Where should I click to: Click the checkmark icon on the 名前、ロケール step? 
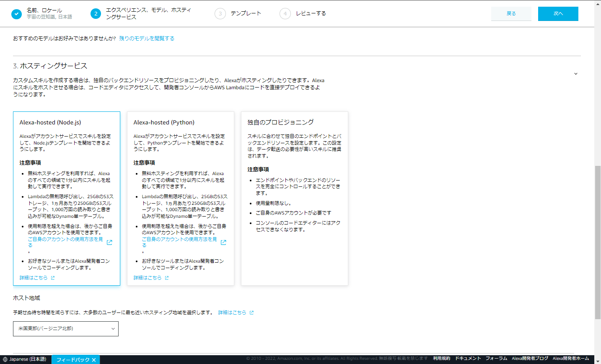point(16,14)
